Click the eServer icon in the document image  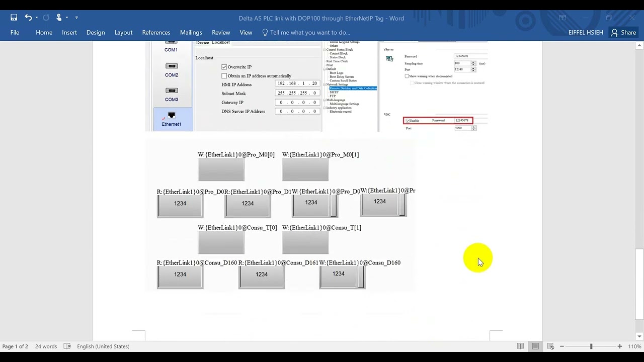click(x=389, y=59)
